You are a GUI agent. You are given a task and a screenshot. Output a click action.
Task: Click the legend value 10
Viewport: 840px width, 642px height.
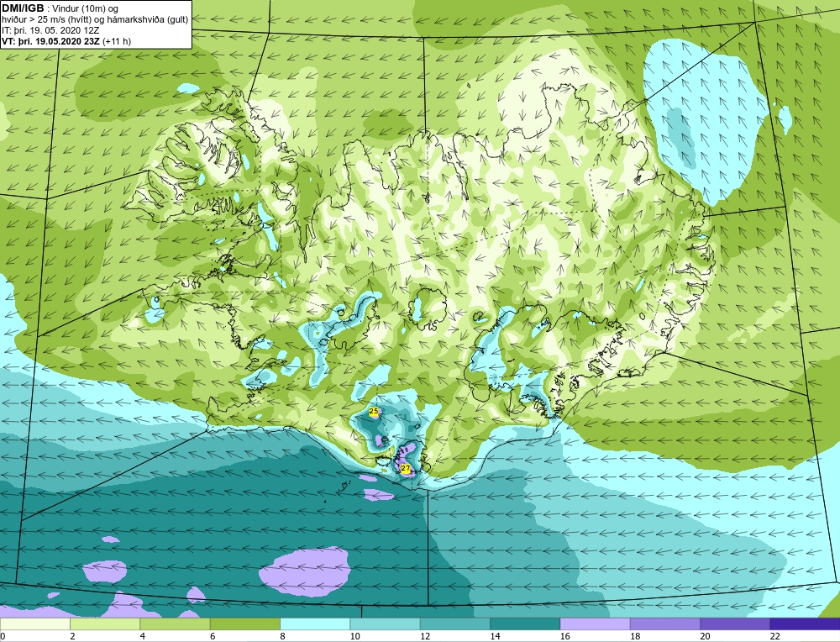point(354,636)
